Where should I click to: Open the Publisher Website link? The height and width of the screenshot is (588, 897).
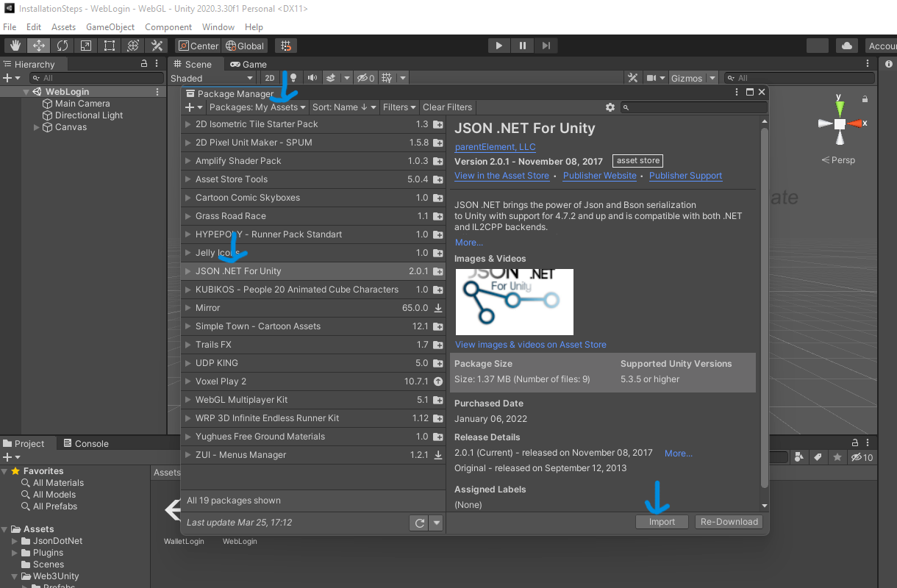600,176
